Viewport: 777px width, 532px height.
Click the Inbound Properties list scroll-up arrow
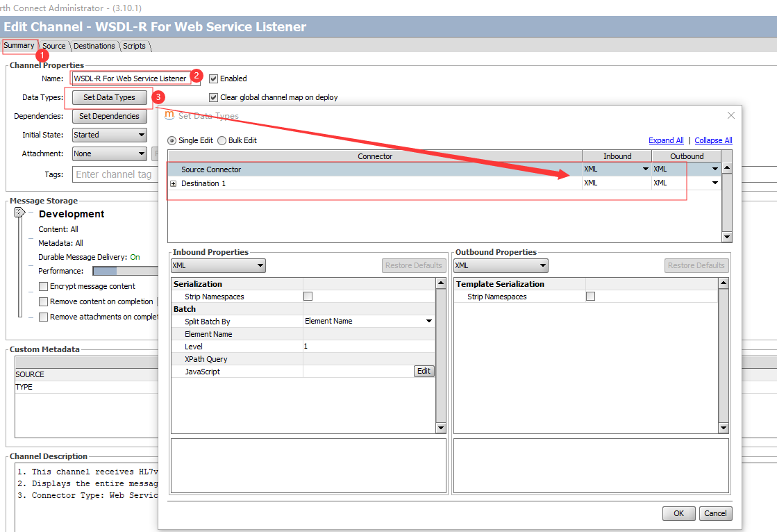(440, 283)
